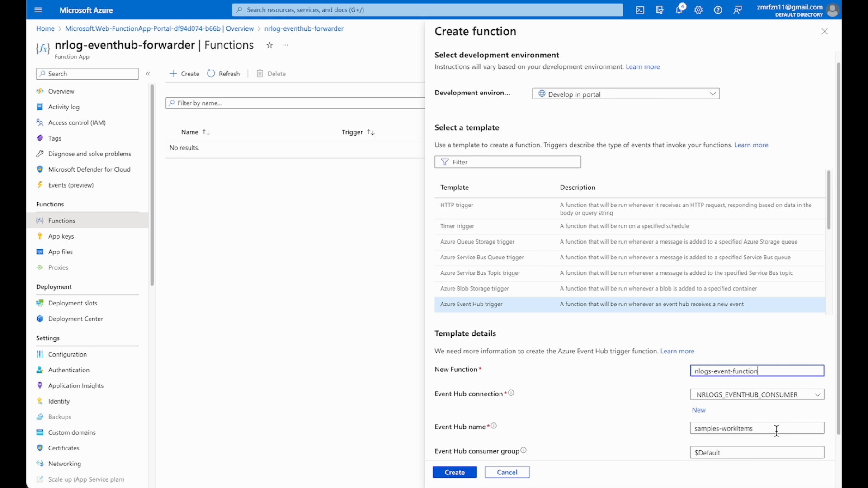This screenshot has width=868, height=488.
Task: Click the Create toolbar button
Action: pyautogui.click(x=184, y=74)
